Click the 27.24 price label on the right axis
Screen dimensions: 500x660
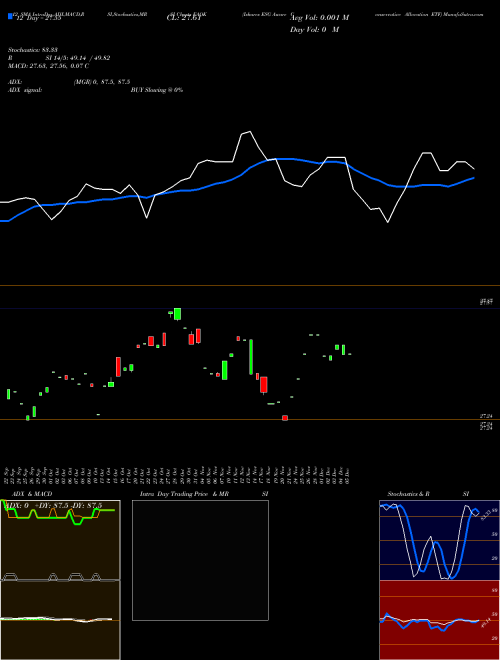[486, 416]
